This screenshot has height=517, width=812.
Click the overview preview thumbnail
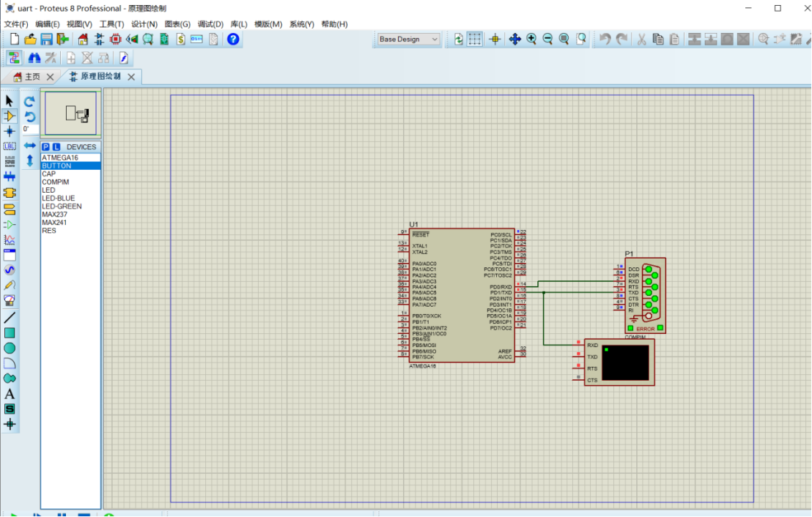(70, 114)
